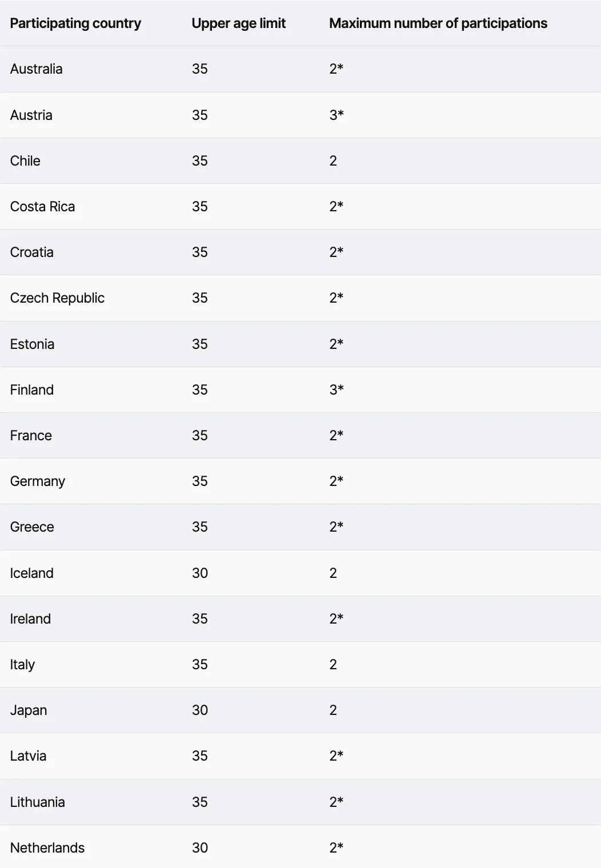Select the Australia row country name
The width and height of the screenshot is (601, 868).
(37, 69)
